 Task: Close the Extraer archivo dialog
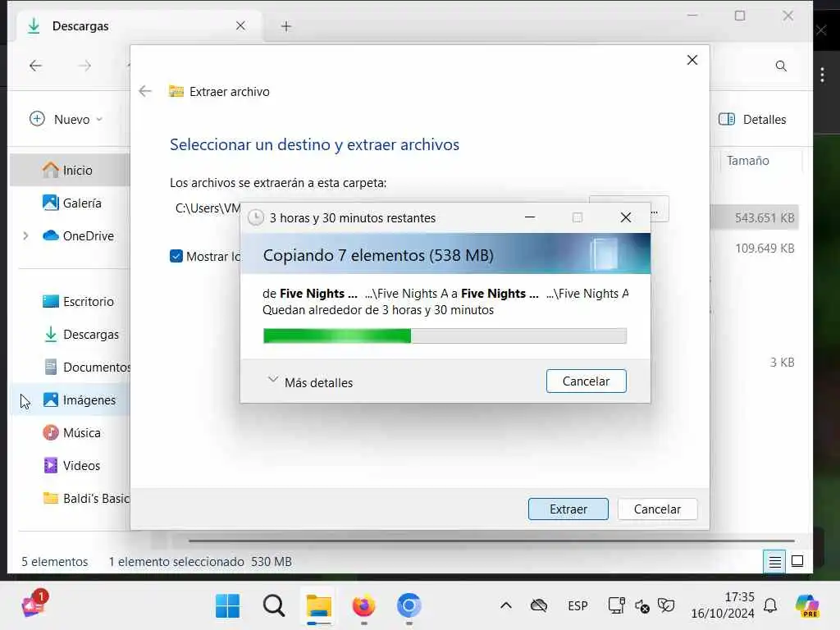(692, 60)
